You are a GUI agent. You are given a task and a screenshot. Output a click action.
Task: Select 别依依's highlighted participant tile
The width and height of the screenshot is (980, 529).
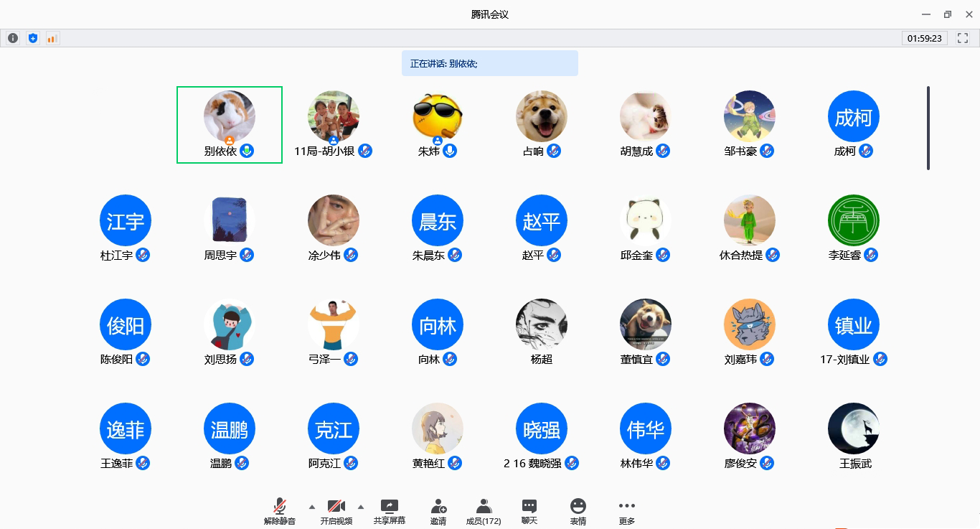click(230, 125)
